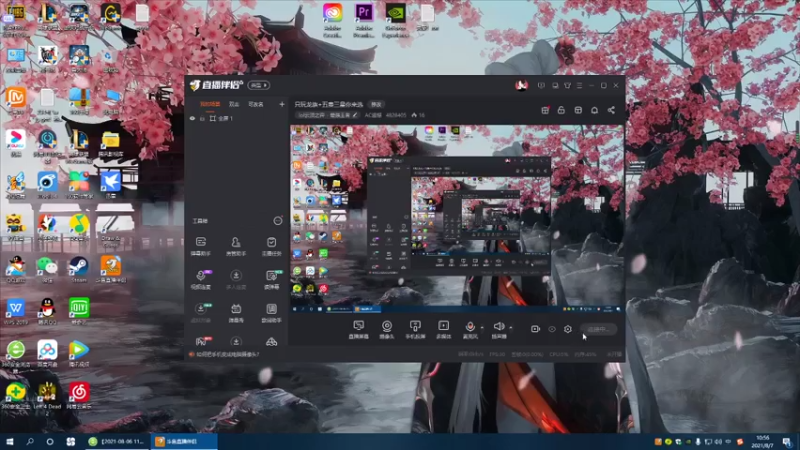Open the taskbar search magnifier

point(30,441)
